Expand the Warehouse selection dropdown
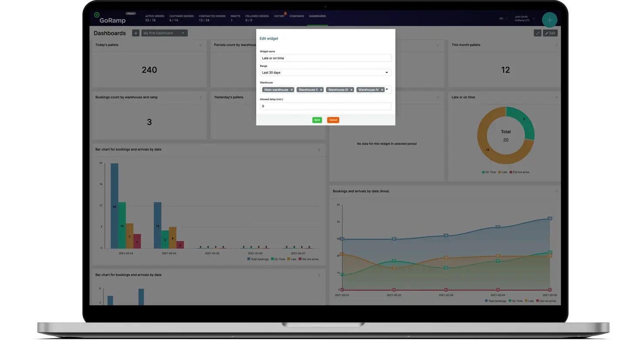Image resolution: width=644 pixels, height=348 pixels. tap(386, 89)
